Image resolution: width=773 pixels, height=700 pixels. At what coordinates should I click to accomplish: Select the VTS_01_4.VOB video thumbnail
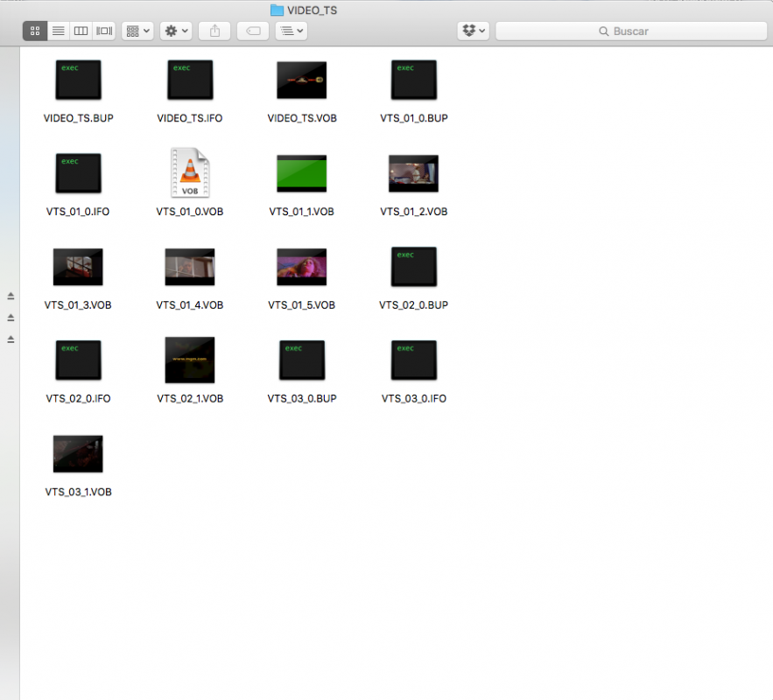point(190,267)
